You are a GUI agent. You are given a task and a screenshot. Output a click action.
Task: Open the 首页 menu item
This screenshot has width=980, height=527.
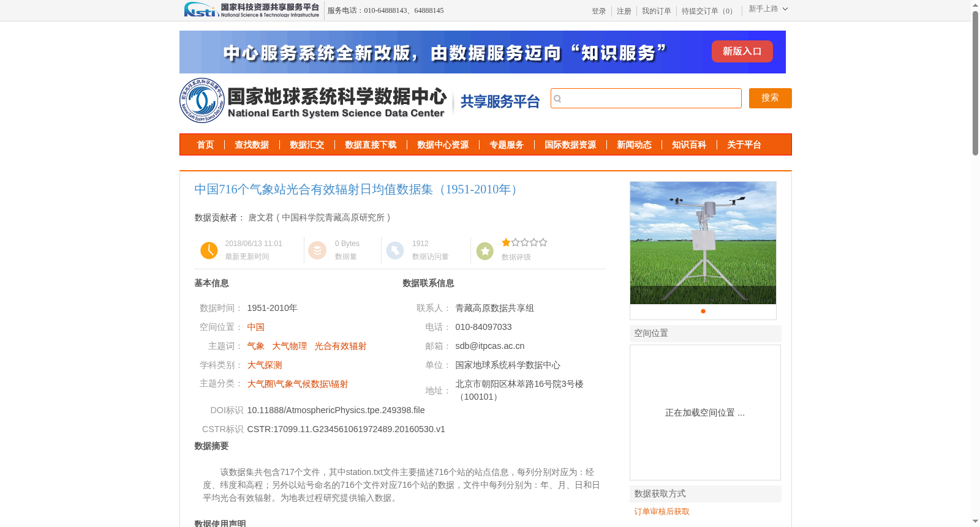205,144
